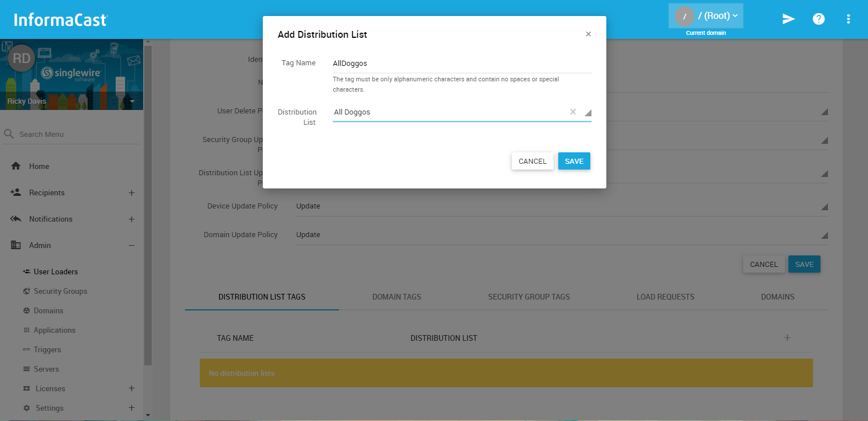Save the new distribution list tag
This screenshot has height=421, width=868.
pyautogui.click(x=574, y=161)
